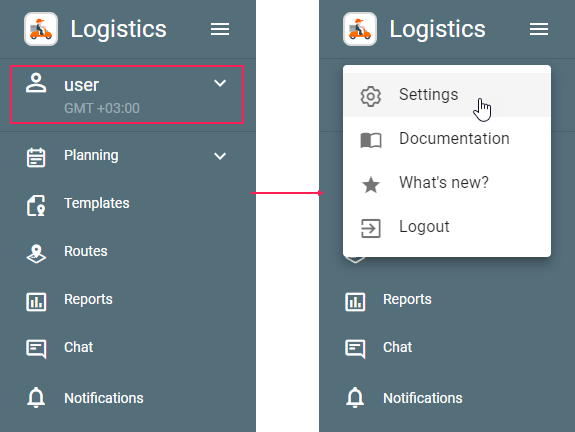Click the Settings gear icon

(x=371, y=96)
